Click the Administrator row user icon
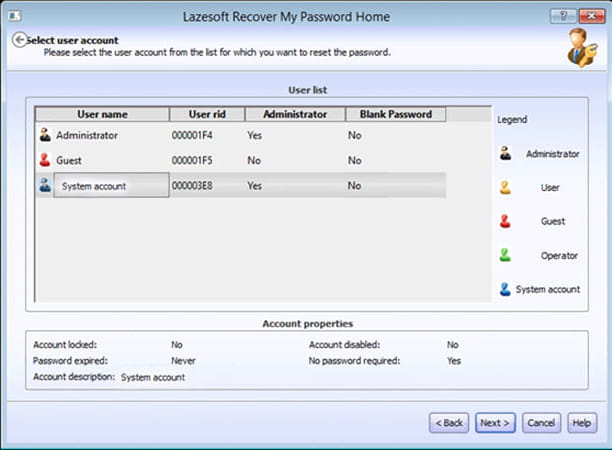The image size is (612, 450). click(x=44, y=135)
